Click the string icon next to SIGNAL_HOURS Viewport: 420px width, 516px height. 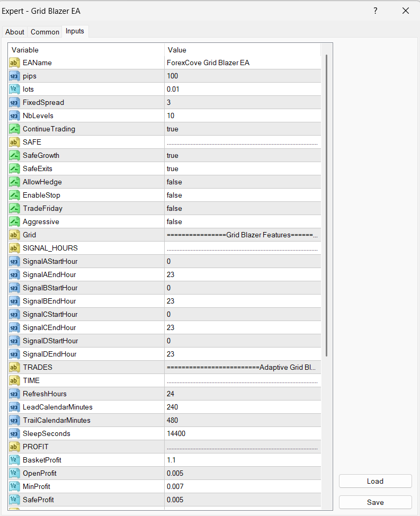pyautogui.click(x=14, y=248)
